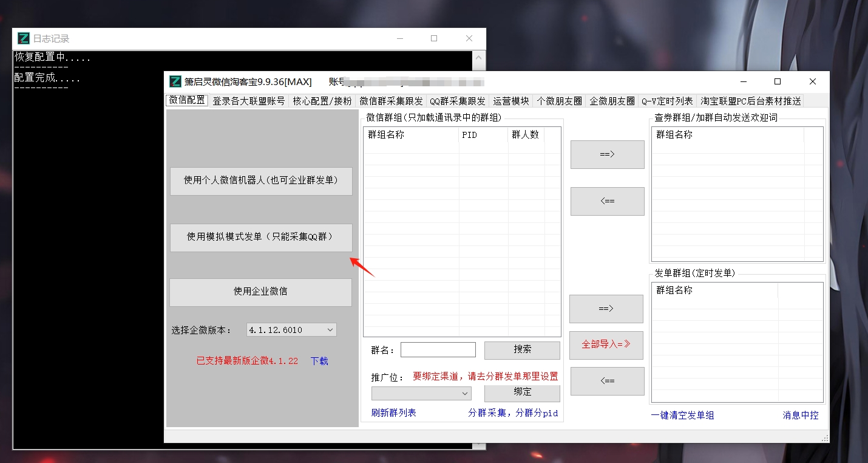Open the Q-V定时列表 tab
Viewport: 868px width, 463px height.
point(667,101)
